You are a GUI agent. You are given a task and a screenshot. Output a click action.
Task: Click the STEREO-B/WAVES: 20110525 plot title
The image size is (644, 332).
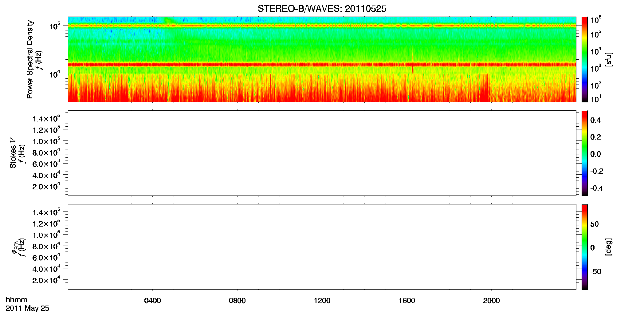pos(322,9)
